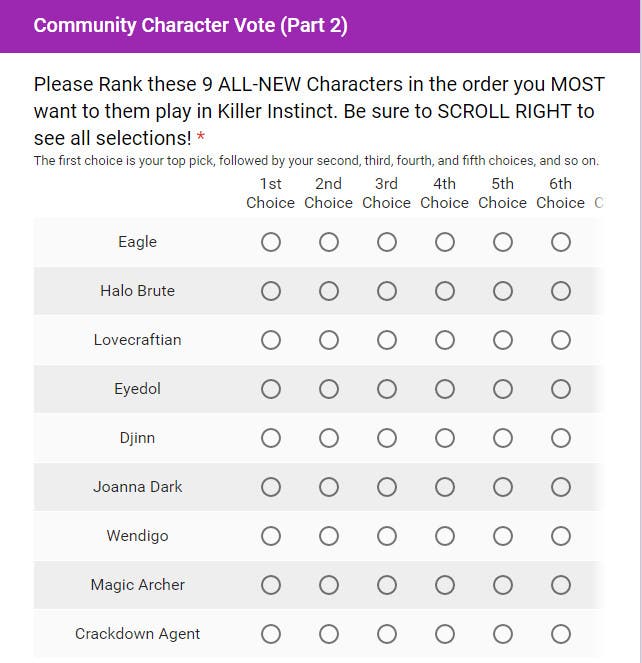Set Magic Archer to 6th Choice
This screenshot has width=642, height=663.
[560, 585]
